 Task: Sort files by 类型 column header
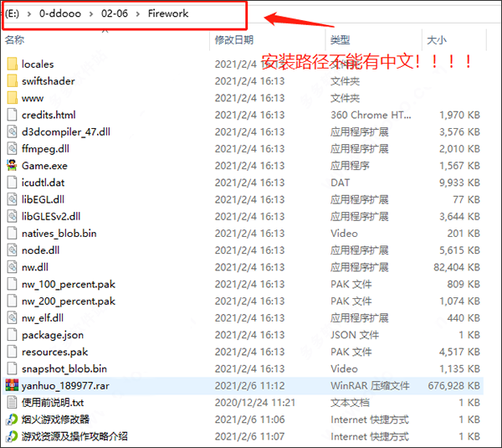click(x=340, y=39)
